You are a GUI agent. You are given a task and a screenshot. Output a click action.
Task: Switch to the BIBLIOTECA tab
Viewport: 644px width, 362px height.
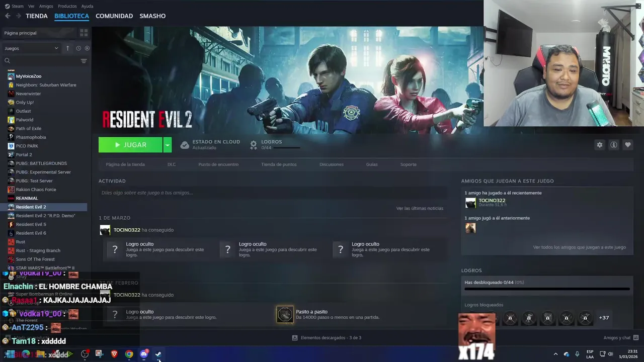[71, 16]
